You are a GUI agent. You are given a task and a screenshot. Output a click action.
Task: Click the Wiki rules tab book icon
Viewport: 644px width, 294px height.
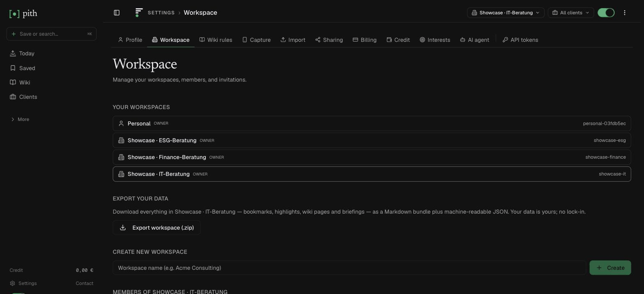(x=202, y=40)
